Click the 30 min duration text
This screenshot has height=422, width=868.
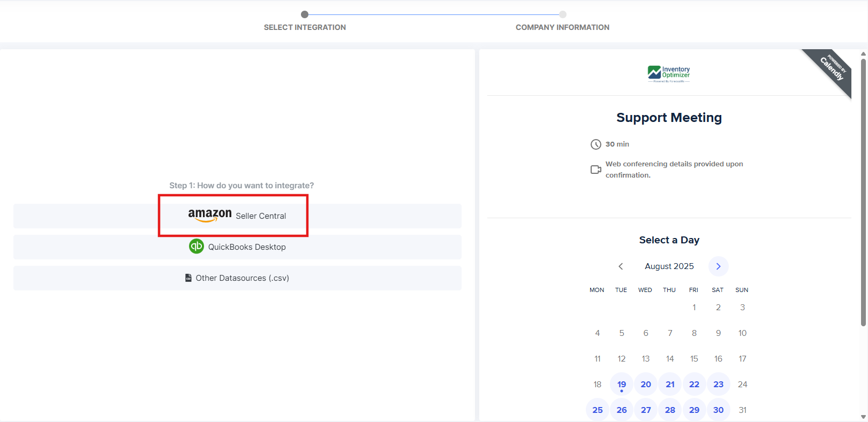[617, 144]
